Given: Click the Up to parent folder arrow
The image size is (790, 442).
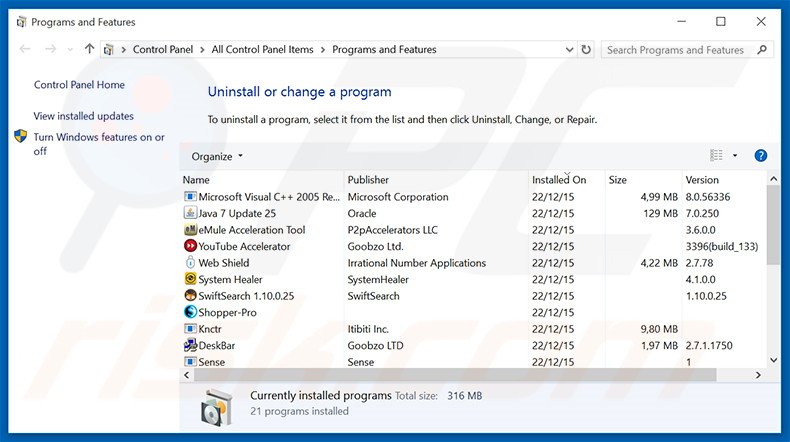Looking at the screenshot, I should [x=90, y=49].
